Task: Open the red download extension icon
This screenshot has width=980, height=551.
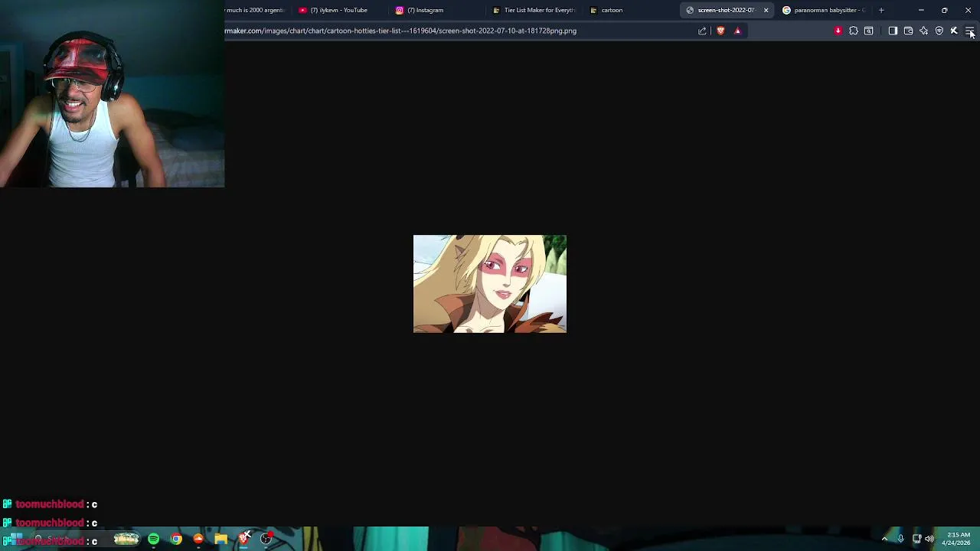Action: pyautogui.click(x=838, y=31)
